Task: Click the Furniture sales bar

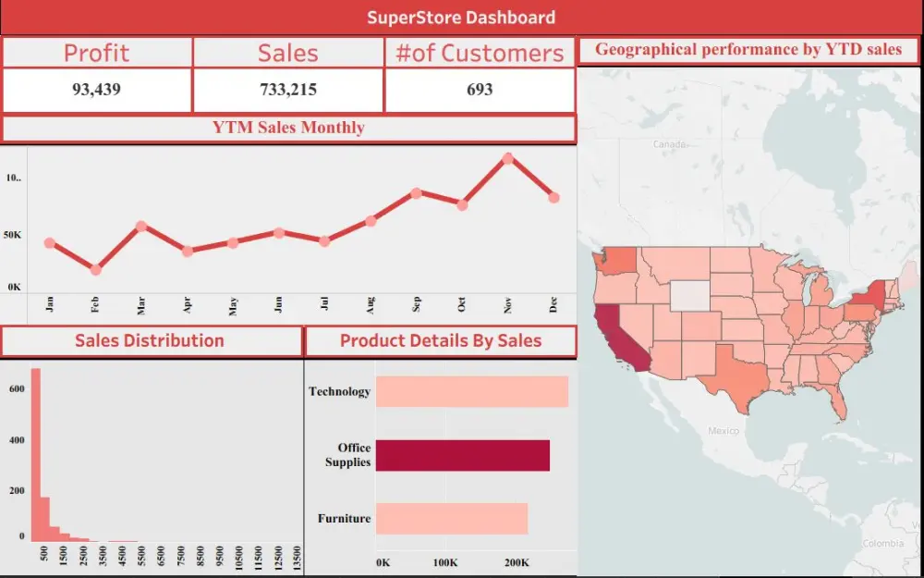Action: coord(453,519)
